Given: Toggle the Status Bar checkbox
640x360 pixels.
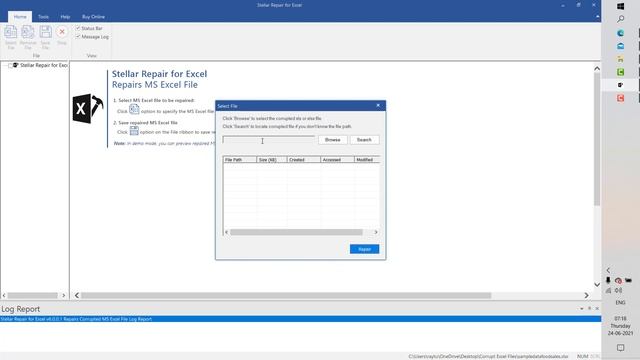Looking at the screenshot, I should coord(78,28).
